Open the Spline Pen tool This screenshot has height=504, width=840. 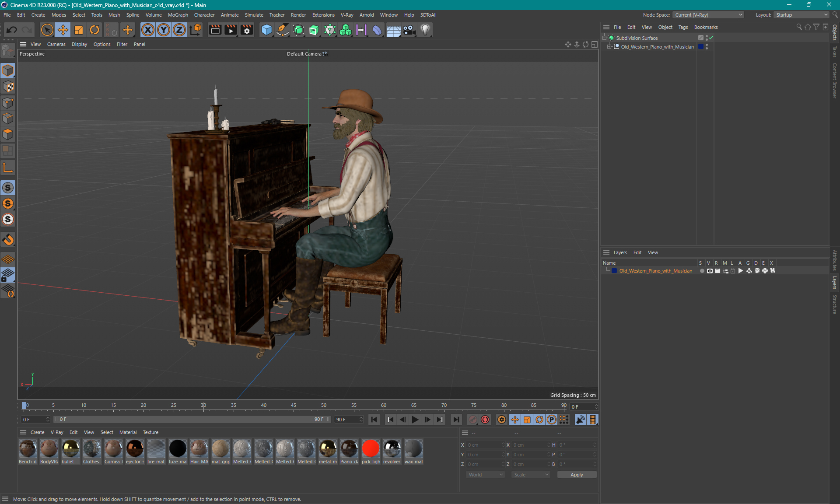pos(283,30)
